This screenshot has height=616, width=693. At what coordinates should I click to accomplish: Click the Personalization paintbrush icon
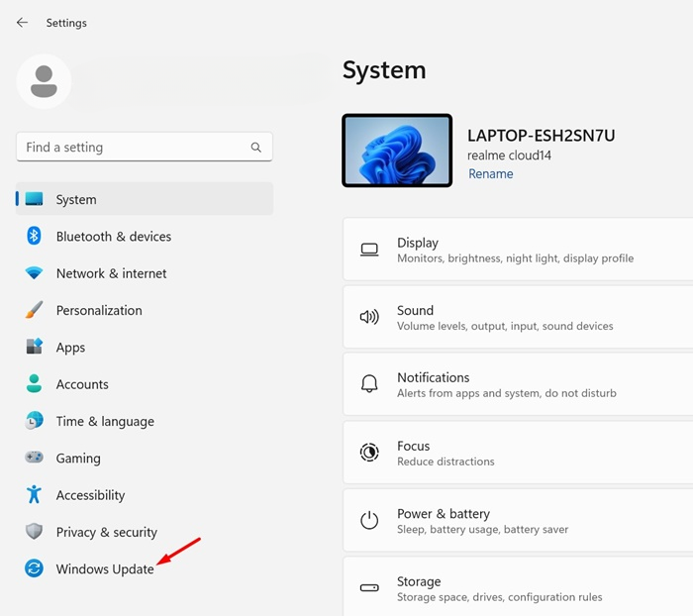pos(34,310)
